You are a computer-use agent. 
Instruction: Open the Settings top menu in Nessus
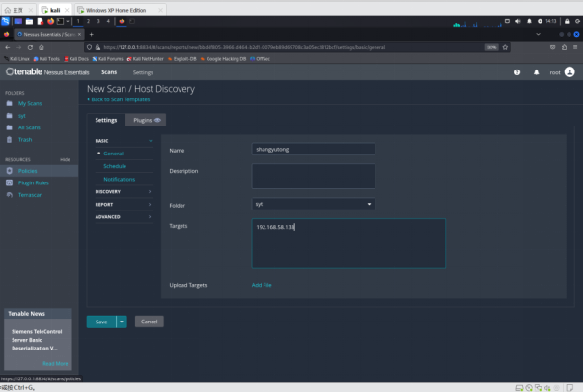(x=143, y=72)
